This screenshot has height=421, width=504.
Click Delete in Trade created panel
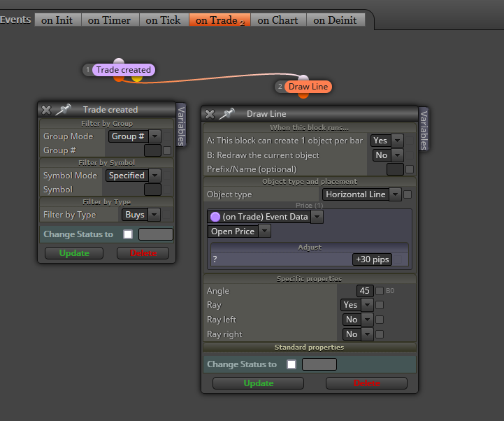(143, 253)
